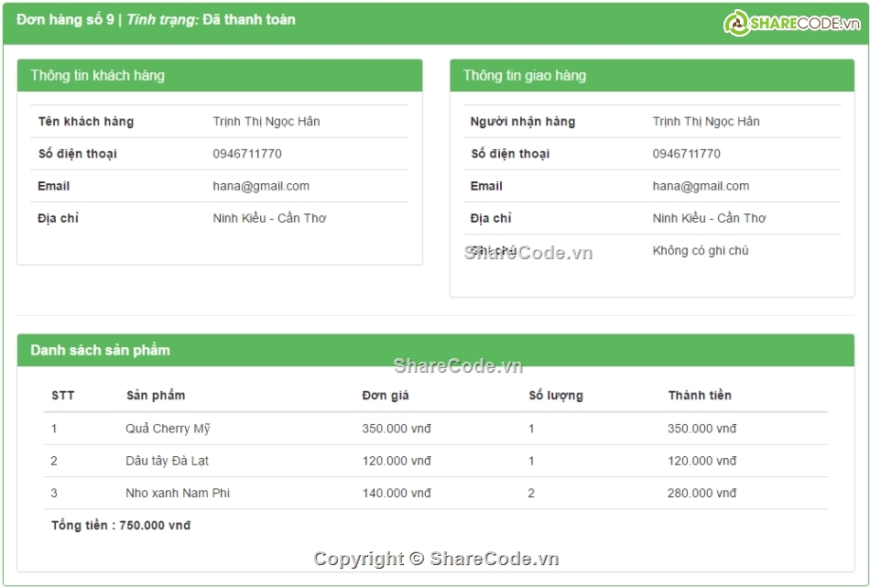
Task: Select product name 'Quả Cherry Mỹ'
Action: 168,429
